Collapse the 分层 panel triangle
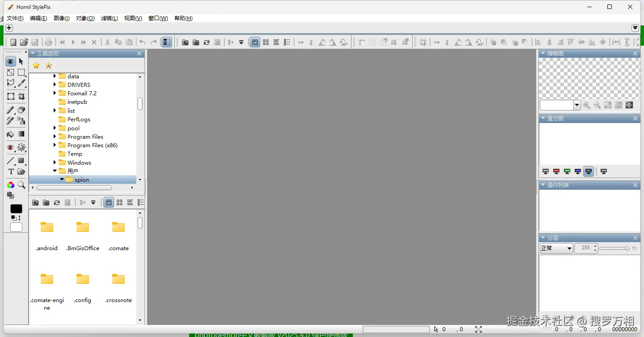644x337 pixels. pos(543,238)
